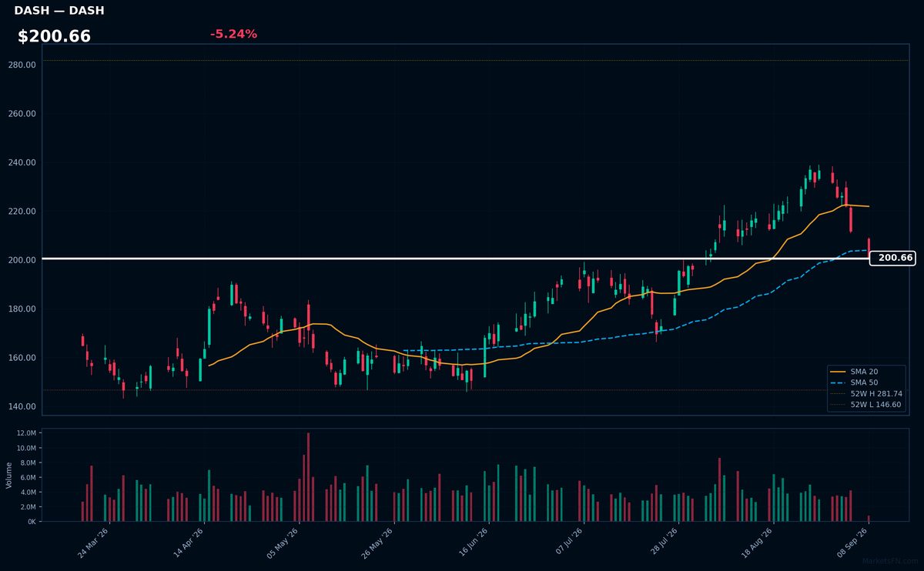Click the 12.0M volume axis label

click(x=27, y=433)
